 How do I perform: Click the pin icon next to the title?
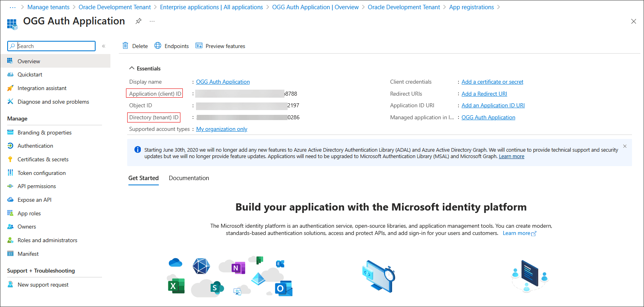[138, 21]
